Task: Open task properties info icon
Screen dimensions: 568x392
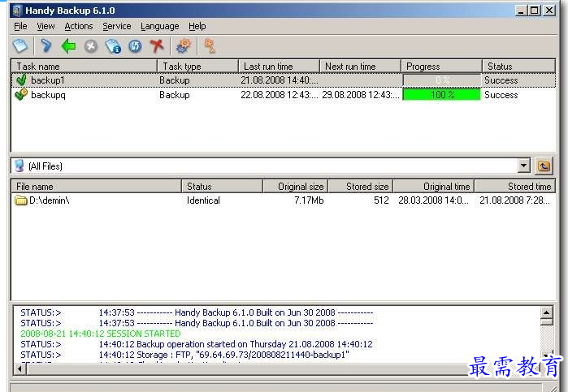Action: (113, 46)
